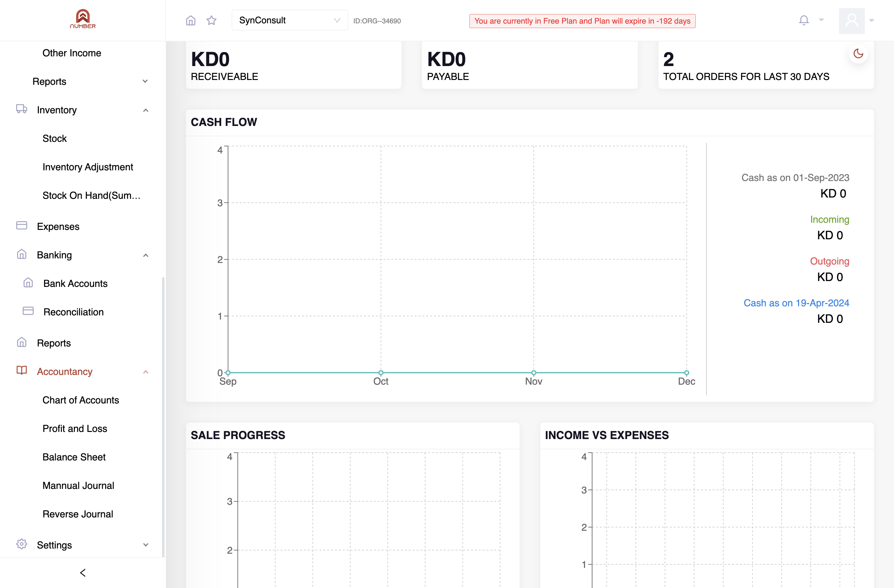
Task: Click the user avatar icon
Action: point(852,21)
